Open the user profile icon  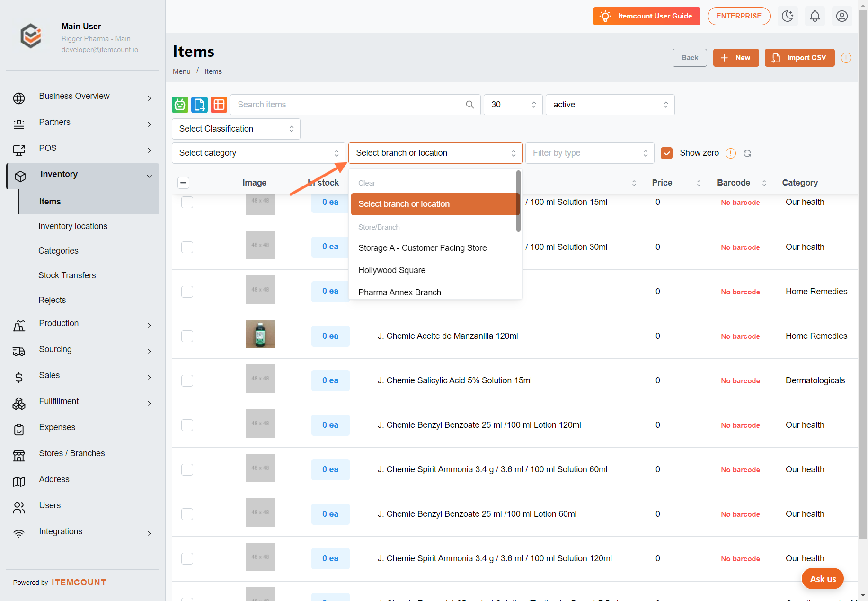coord(841,16)
